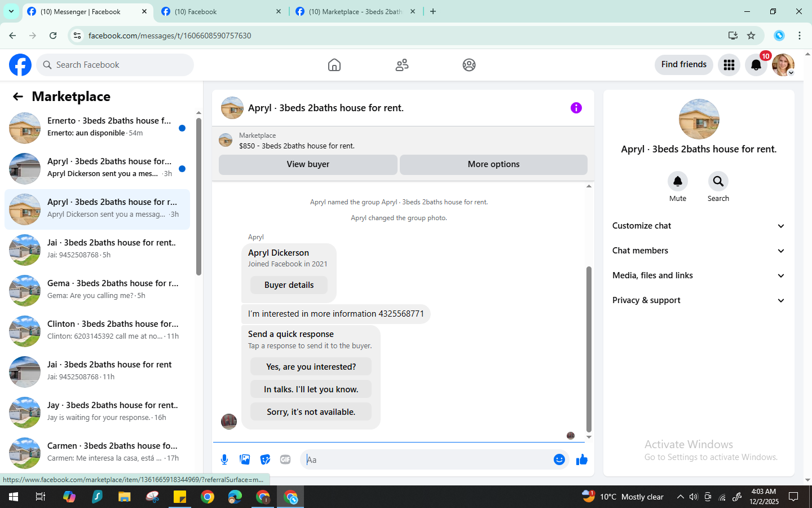Close the (10) Facebook tab

click(279, 11)
